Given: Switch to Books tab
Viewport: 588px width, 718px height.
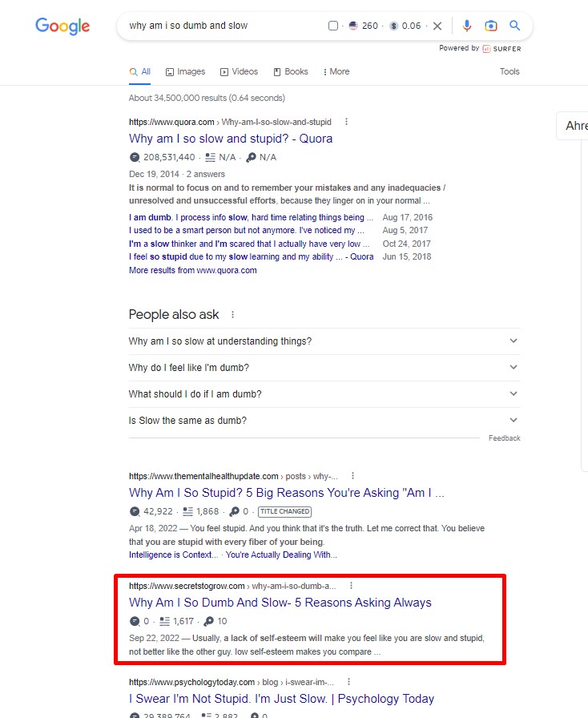Looking at the screenshot, I should 291,72.
